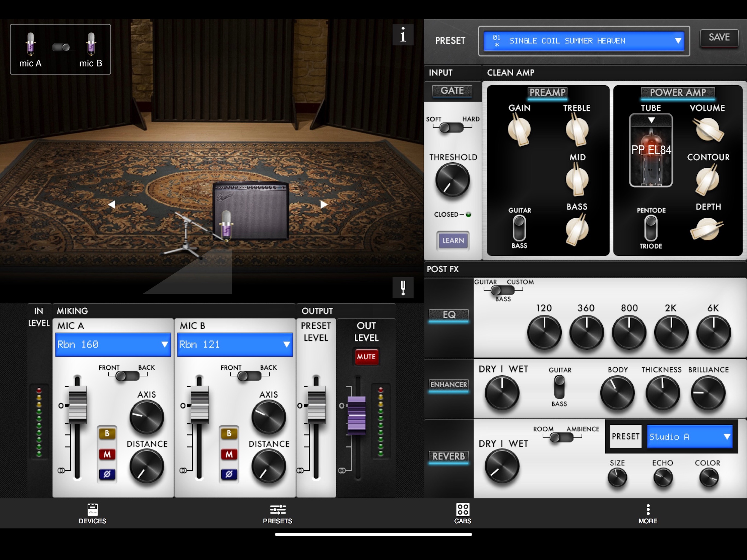Image resolution: width=747 pixels, height=560 pixels.
Task: Invert MIC A phase Ø button
Action: tap(107, 474)
